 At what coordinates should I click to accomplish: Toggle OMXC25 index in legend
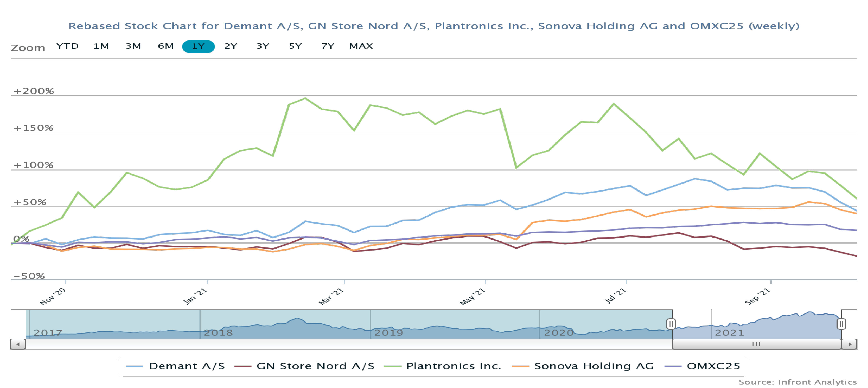[713, 366]
